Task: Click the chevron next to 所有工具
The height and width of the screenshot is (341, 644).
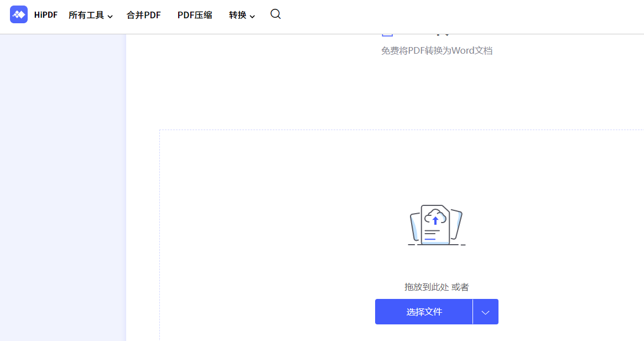Action: [111, 17]
